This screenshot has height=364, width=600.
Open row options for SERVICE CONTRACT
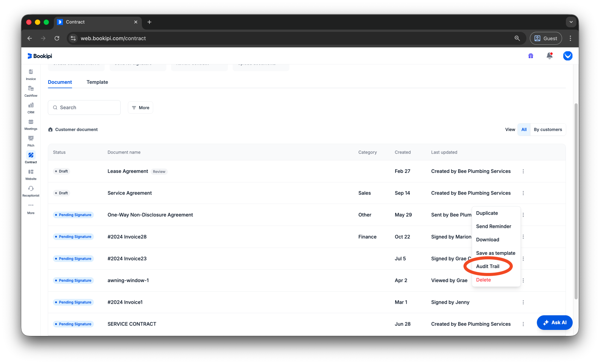click(523, 324)
